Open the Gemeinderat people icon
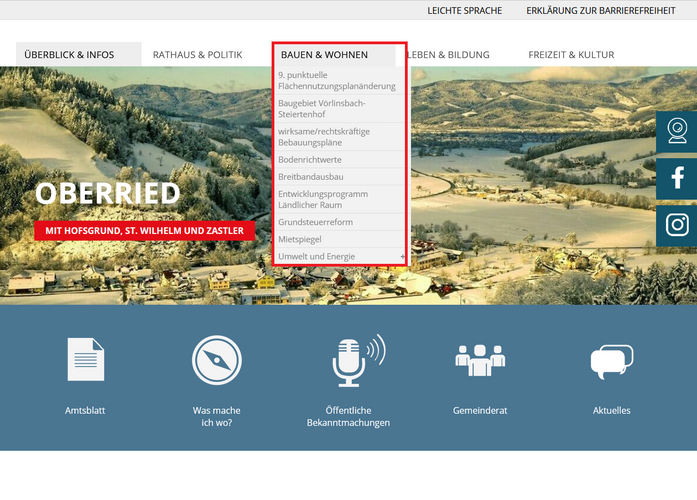Screen dimensions: 697x500 [480, 360]
